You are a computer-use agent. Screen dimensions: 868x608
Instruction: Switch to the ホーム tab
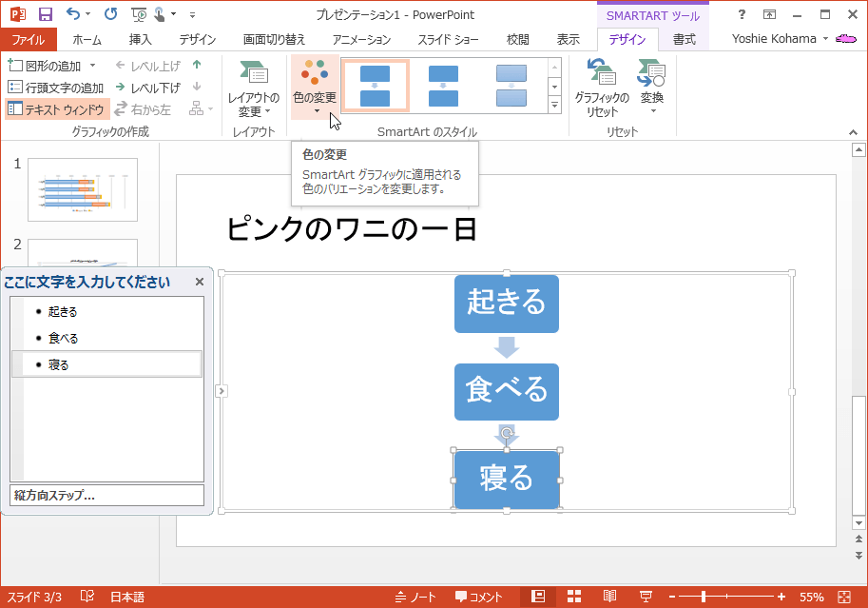click(x=87, y=39)
